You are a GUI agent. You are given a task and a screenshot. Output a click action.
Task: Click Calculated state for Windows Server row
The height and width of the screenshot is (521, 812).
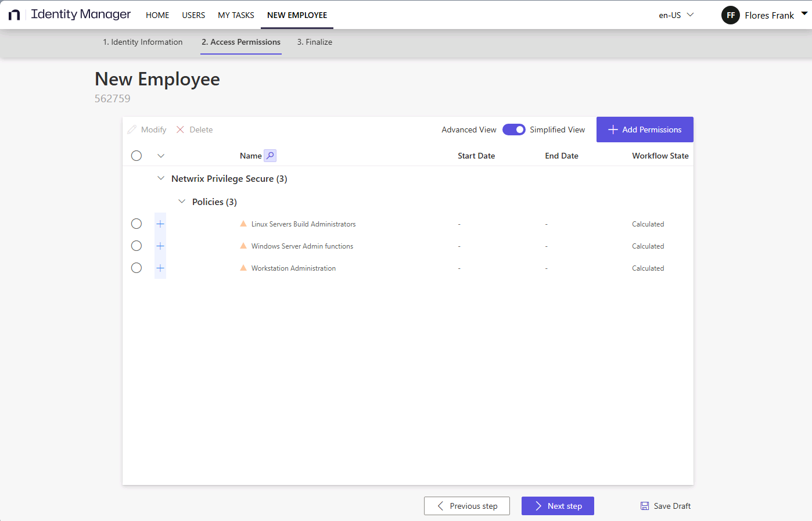click(648, 246)
